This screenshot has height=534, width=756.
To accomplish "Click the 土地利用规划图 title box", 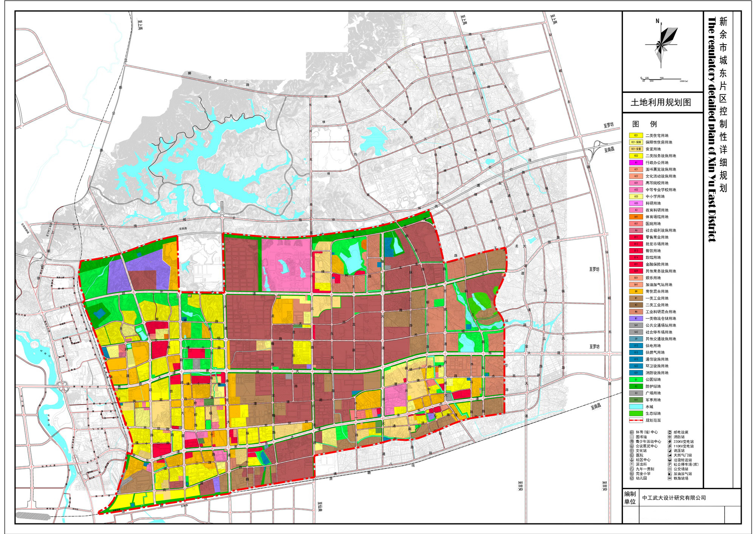I will [661, 102].
